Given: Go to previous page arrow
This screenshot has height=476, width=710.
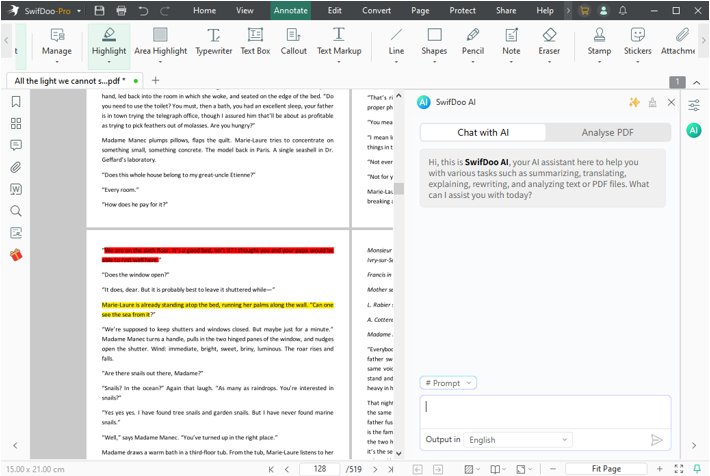Looking at the screenshot, I should coord(287,469).
